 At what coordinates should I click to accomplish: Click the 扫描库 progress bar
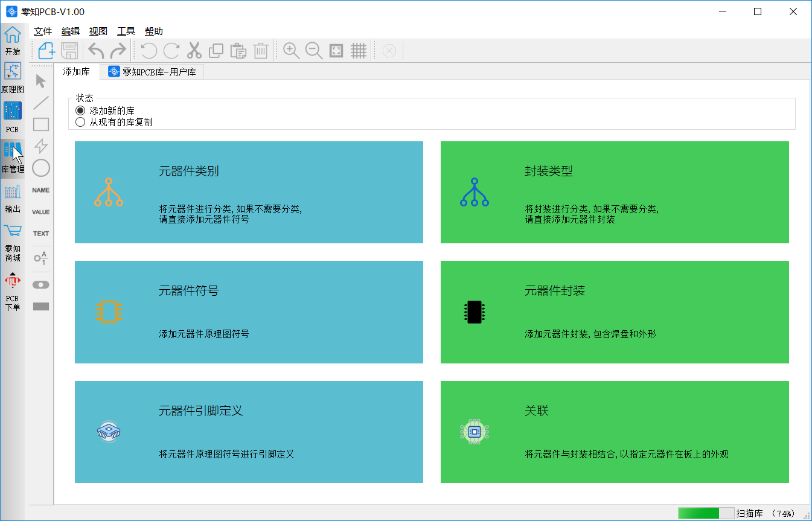click(x=705, y=513)
